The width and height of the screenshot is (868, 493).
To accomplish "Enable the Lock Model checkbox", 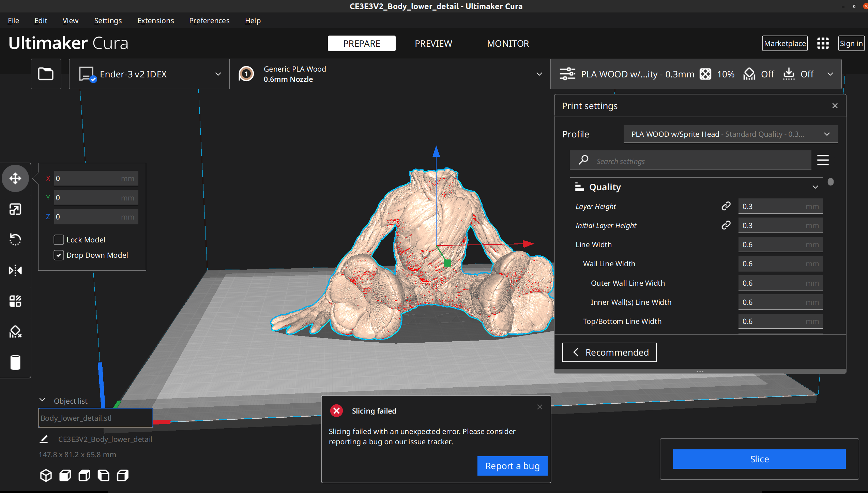I will 59,240.
